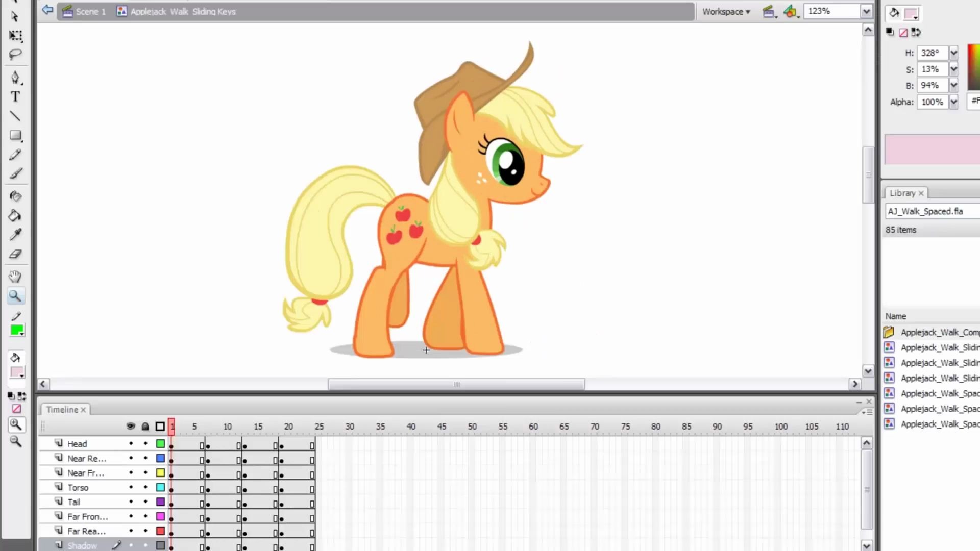Open the Workspace dropdown menu
980x551 pixels.
[726, 11]
